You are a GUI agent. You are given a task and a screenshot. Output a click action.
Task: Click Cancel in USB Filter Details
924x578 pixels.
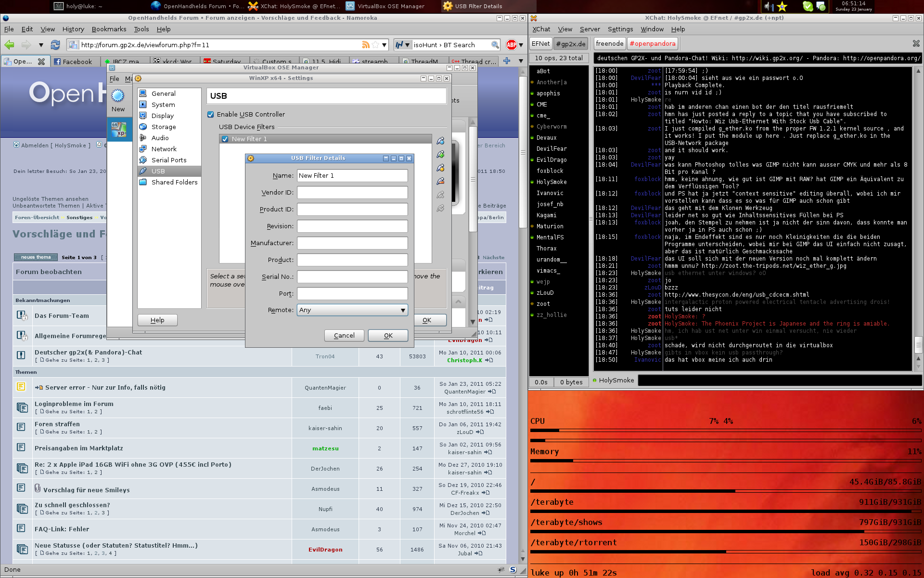344,335
